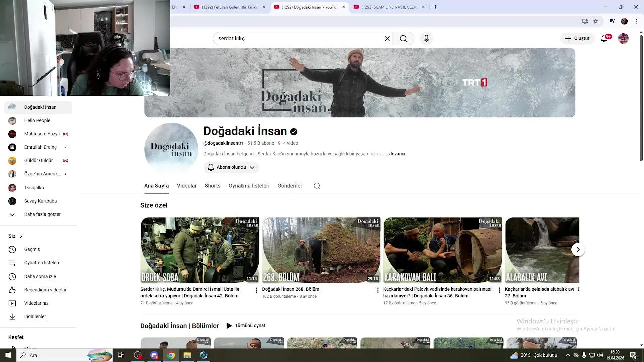The height and width of the screenshot is (362, 644).
Task: Open the Gönderiler channel tab
Action: 290,186
